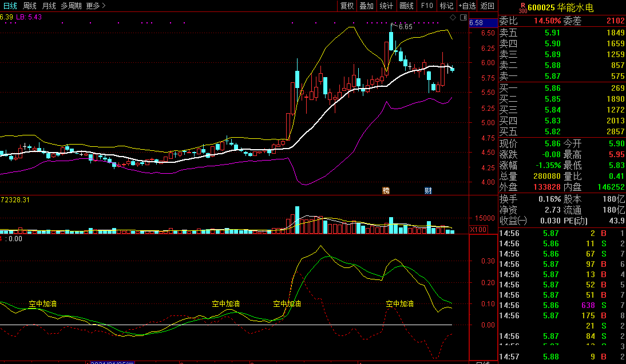Select the 卖三 5.89 ask row
626x364 pixels.
[x=562, y=54]
